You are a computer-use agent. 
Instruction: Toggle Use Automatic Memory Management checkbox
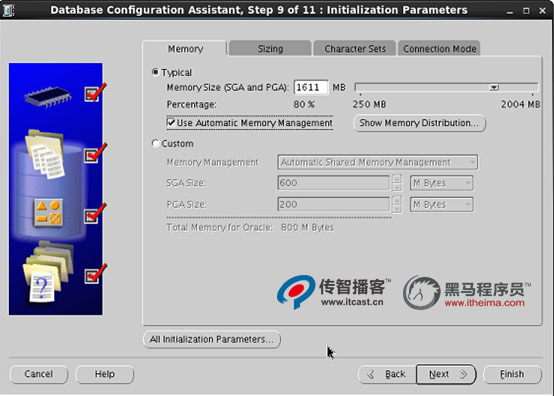[171, 122]
